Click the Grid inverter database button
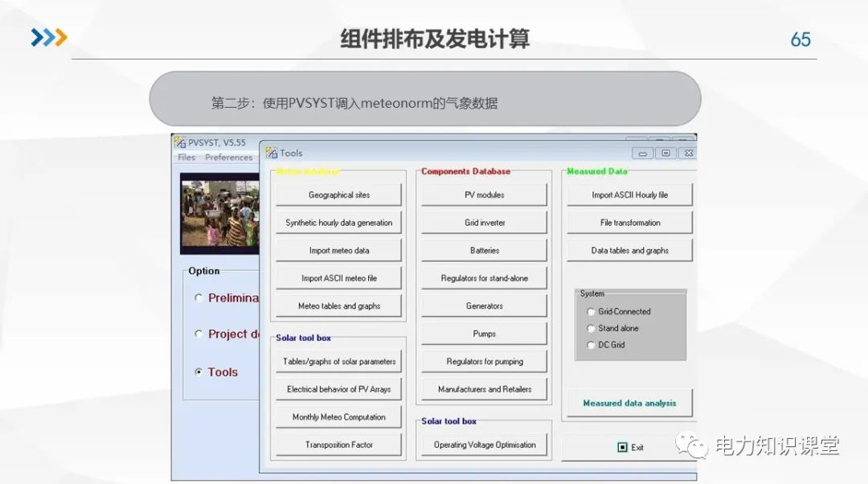The height and width of the screenshot is (484, 868). point(484,222)
